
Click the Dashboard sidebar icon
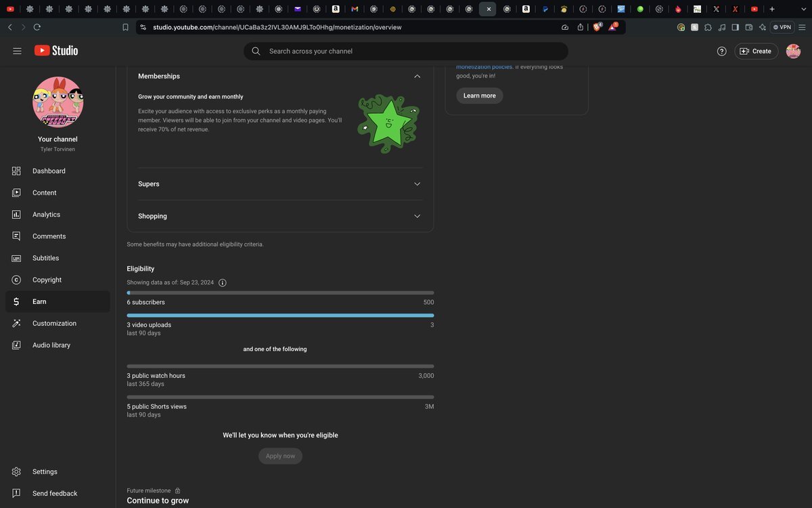[16, 171]
